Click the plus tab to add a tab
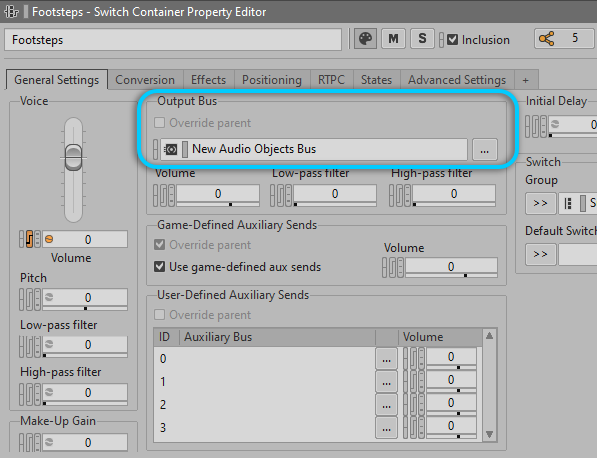The width and height of the screenshot is (597, 458). point(526,80)
